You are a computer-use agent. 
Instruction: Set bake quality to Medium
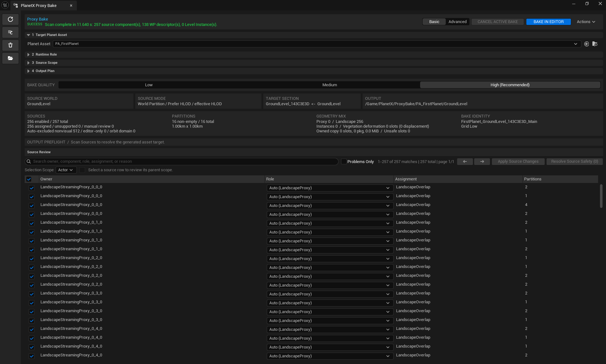click(x=329, y=85)
